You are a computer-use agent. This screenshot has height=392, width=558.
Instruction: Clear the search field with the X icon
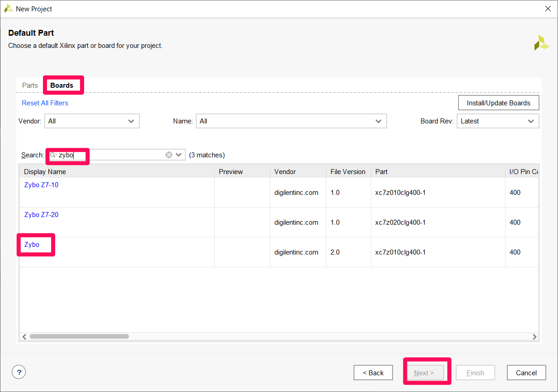[169, 155]
